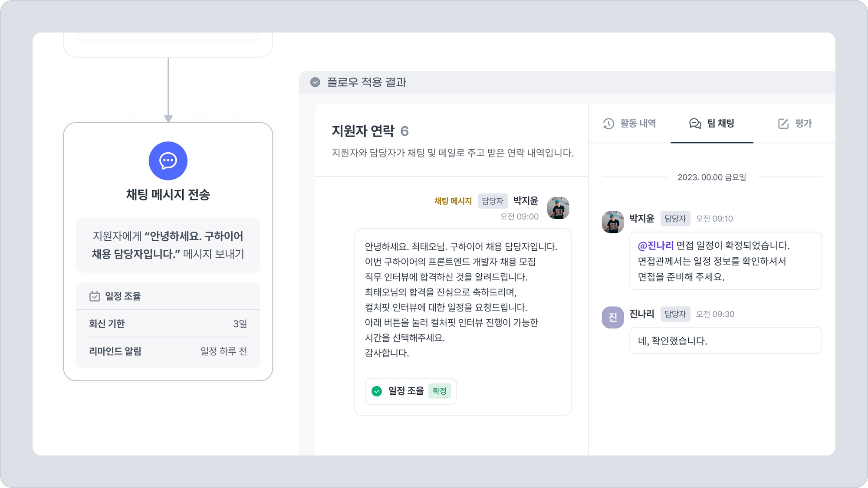Click the blue chat message bubble icon
The height and width of the screenshot is (488, 868).
(x=168, y=161)
